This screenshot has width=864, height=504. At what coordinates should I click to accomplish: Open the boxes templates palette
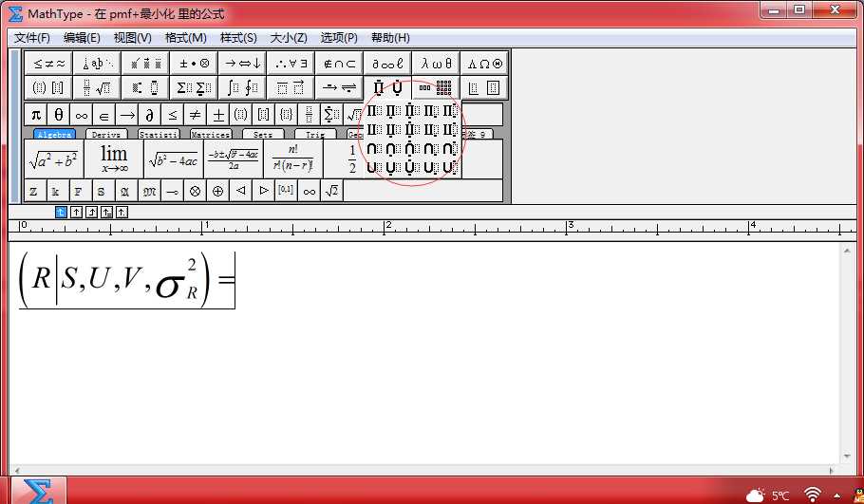(484, 87)
